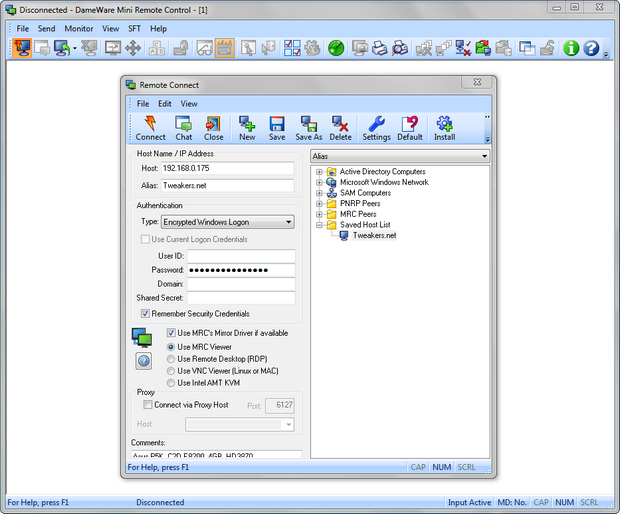Open Help menu in main window

[x=158, y=28]
